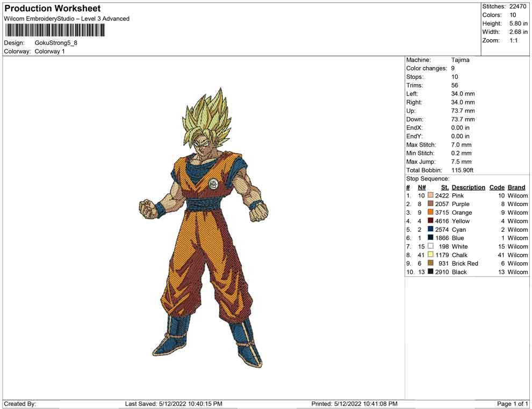Click the Description column header
The image size is (532, 409).
pos(468,187)
